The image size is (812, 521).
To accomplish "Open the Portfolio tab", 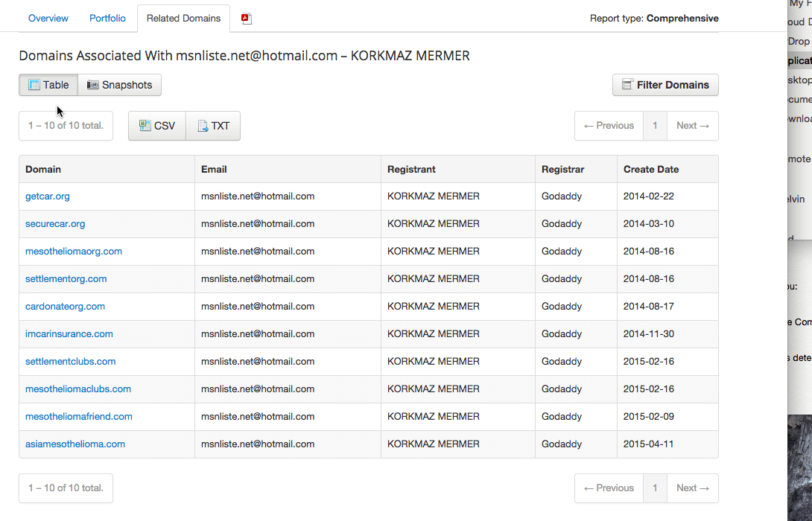I will click(107, 18).
